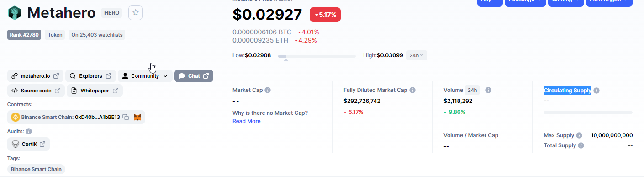Open the Source code link
Image resolution: width=644 pixels, height=177 pixels.
point(36,91)
